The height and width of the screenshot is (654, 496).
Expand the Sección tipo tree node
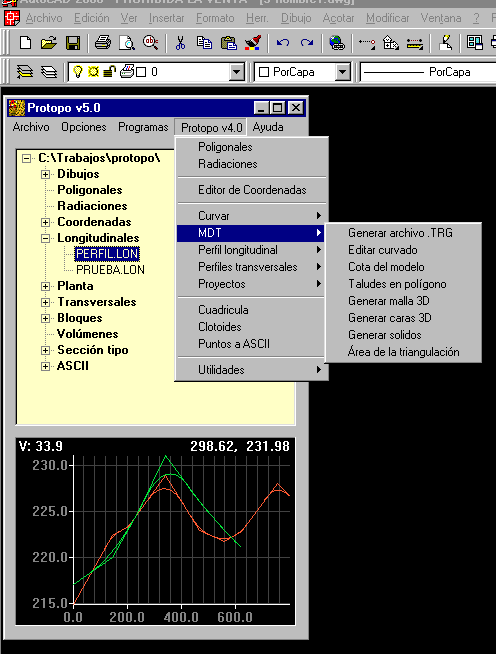[x=45, y=350]
